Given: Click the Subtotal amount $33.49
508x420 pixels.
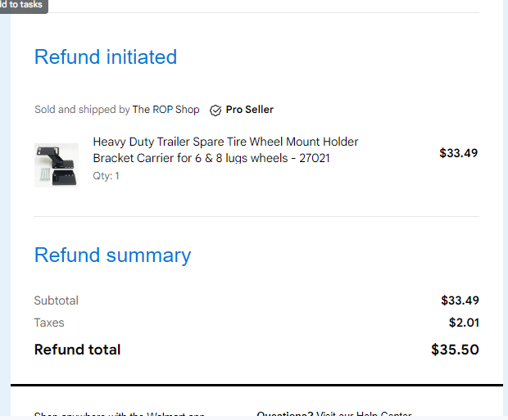Looking at the screenshot, I should [x=460, y=300].
